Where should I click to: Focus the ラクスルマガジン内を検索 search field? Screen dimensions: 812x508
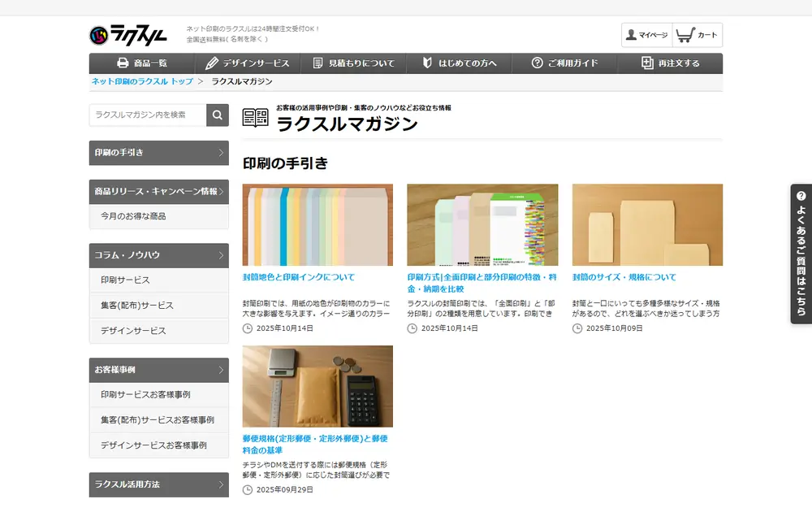coord(148,115)
